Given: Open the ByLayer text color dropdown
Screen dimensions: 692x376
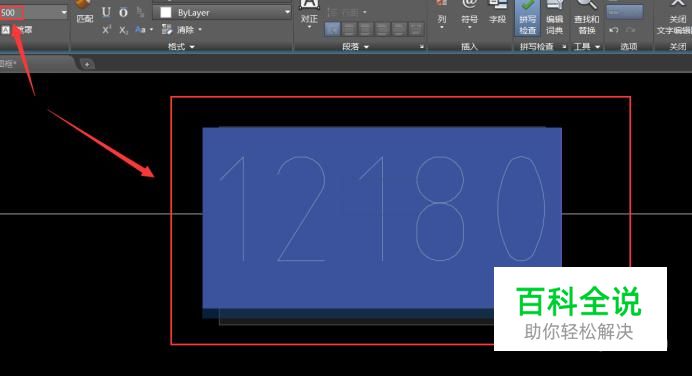Looking at the screenshot, I should tap(287, 13).
